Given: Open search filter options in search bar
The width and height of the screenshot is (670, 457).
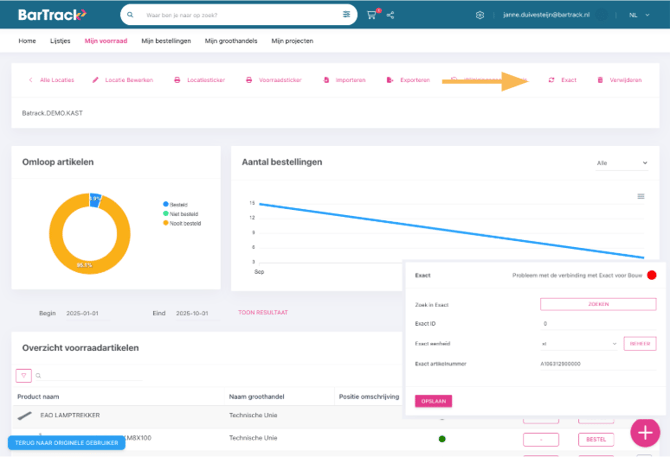Looking at the screenshot, I should pos(347,15).
